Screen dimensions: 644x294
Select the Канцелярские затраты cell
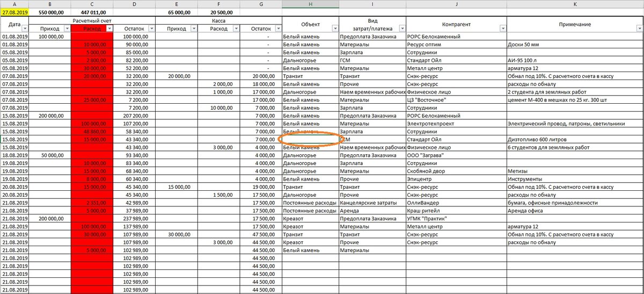[372, 203]
